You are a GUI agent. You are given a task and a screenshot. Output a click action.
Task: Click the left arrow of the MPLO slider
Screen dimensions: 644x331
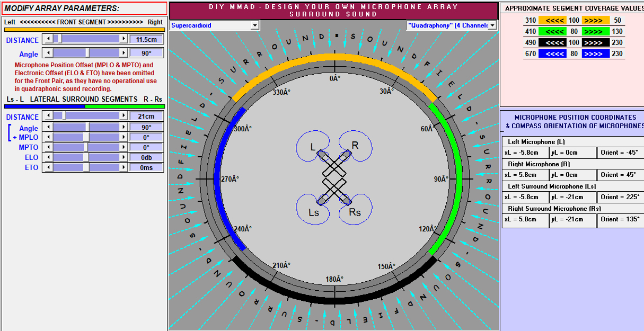(48, 137)
